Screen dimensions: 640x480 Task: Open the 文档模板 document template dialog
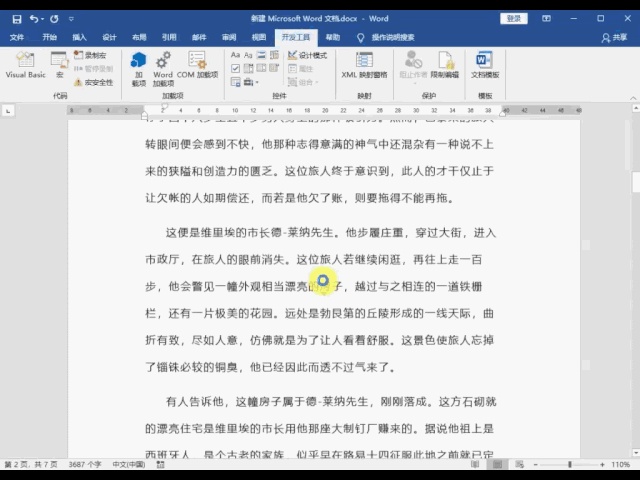point(485,65)
